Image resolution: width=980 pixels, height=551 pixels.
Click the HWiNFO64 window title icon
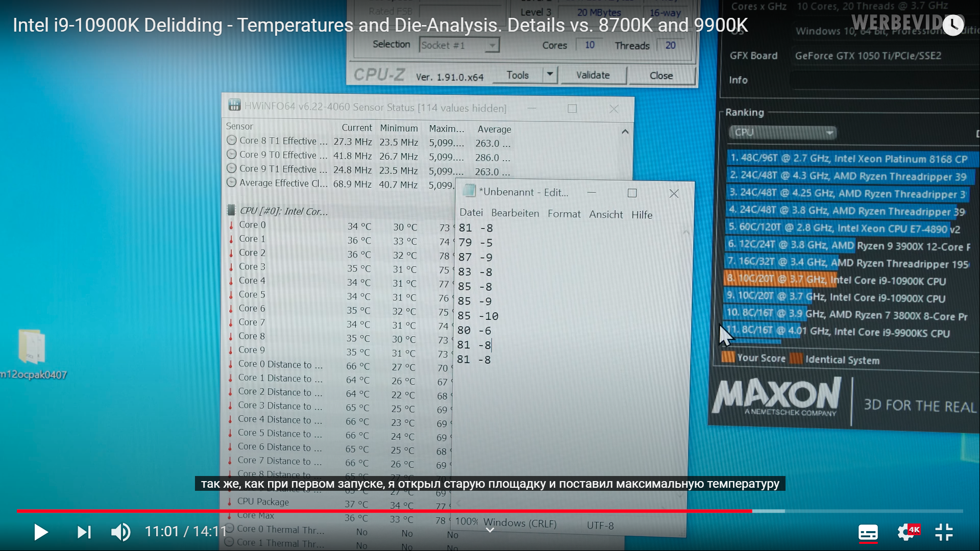pos(234,105)
